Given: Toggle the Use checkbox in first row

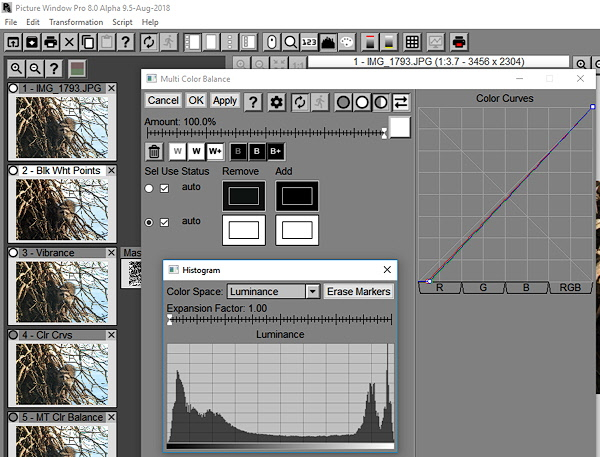Looking at the screenshot, I should [165, 188].
